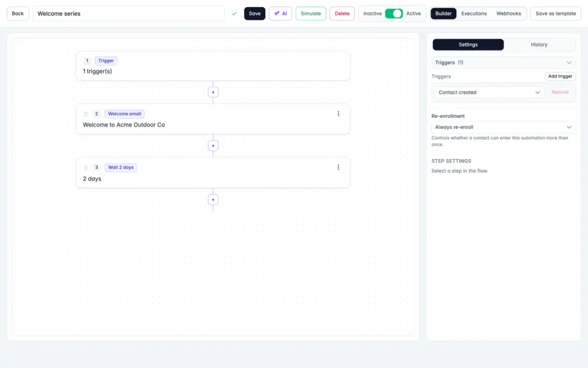Image resolution: width=588 pixels, height=368 pixels.
Task: Click the Inactive label
Action: tap(372, 14)
